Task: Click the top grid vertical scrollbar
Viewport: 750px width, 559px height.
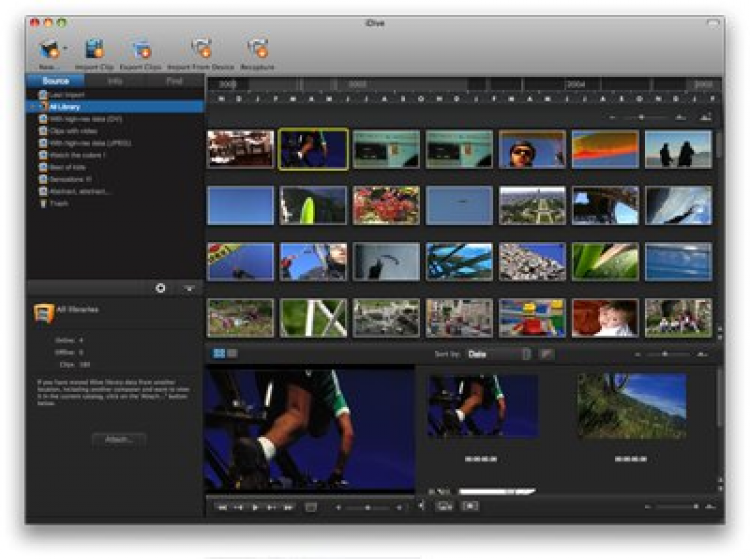Action: click(719, 144)
